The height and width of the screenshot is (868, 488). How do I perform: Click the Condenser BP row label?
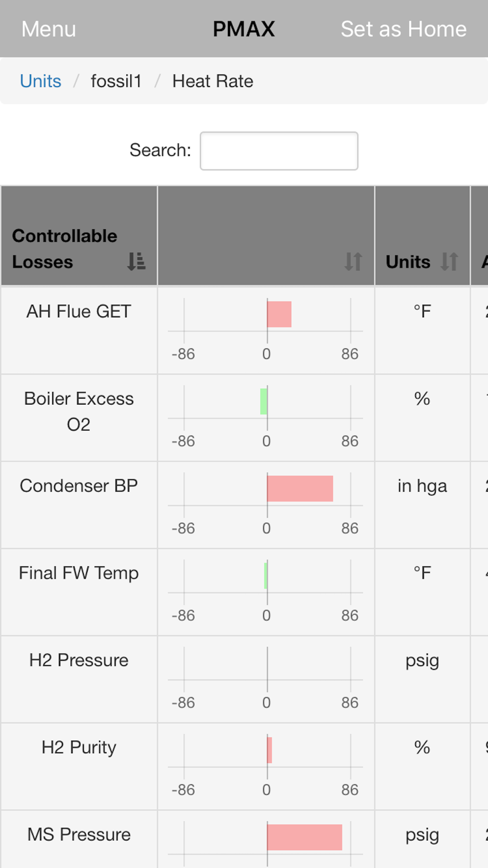pos(79,486)
